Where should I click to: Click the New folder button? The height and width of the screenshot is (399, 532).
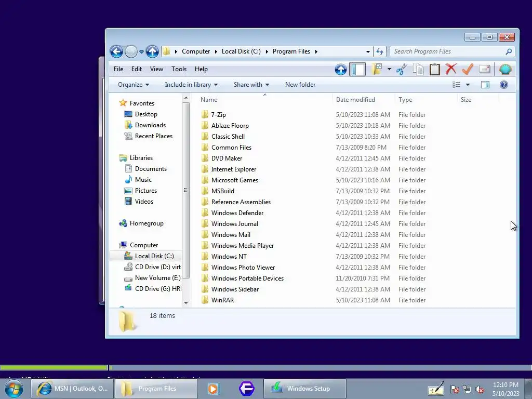[300, 85]
